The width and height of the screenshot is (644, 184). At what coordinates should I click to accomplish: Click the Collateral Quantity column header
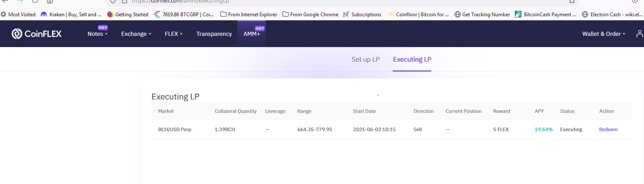236,111
